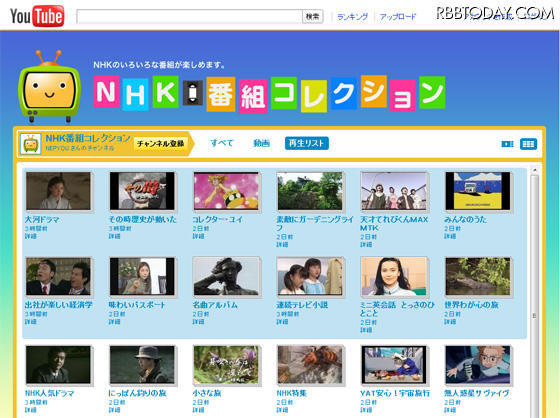Image resolution: width=560 pixels, height=418 pixels.
Task: Select the 動画 tab
Action: [261, 143]
